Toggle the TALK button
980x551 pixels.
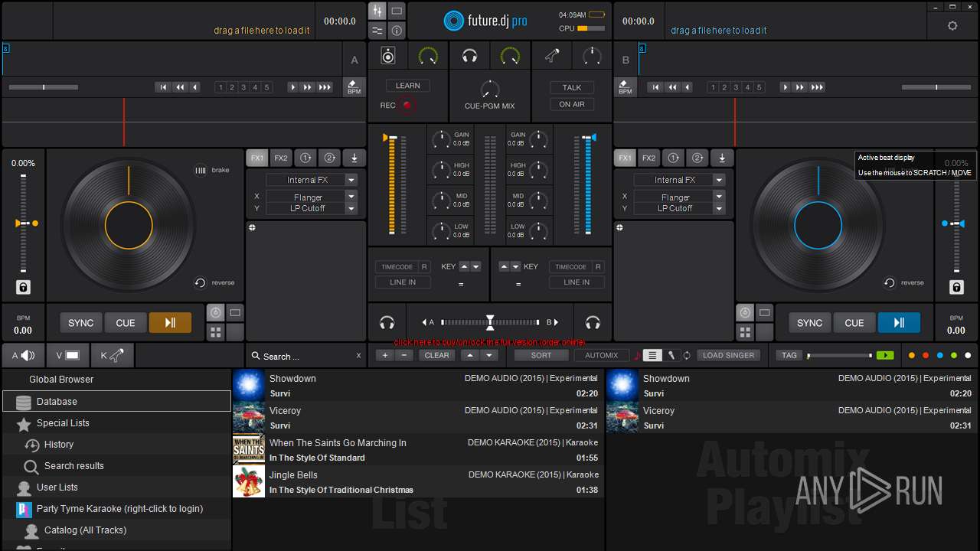point(572,87)
